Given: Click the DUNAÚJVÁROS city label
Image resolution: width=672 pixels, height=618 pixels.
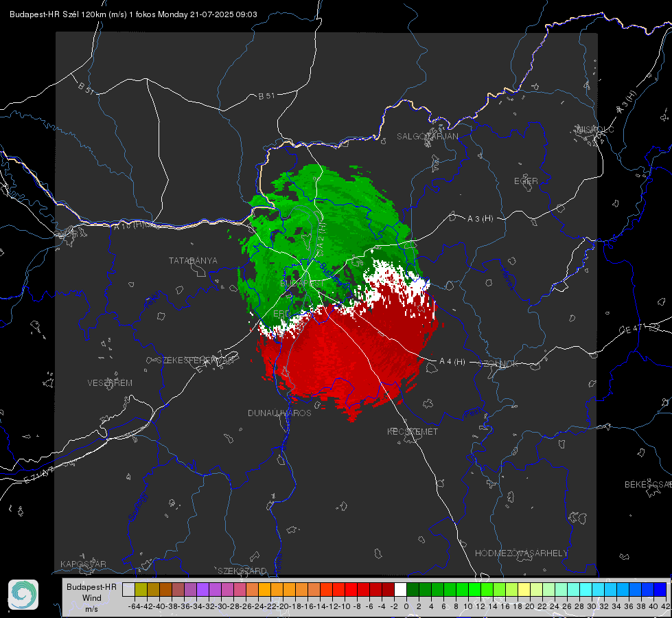Looking at the screenshot, I should (279, 413).
